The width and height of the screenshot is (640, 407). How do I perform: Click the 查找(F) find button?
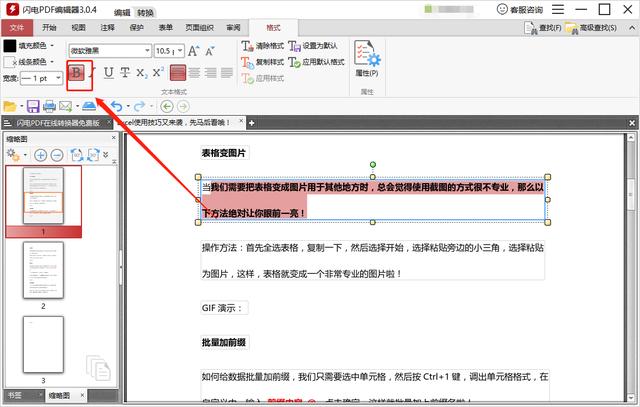coord(542,28)
